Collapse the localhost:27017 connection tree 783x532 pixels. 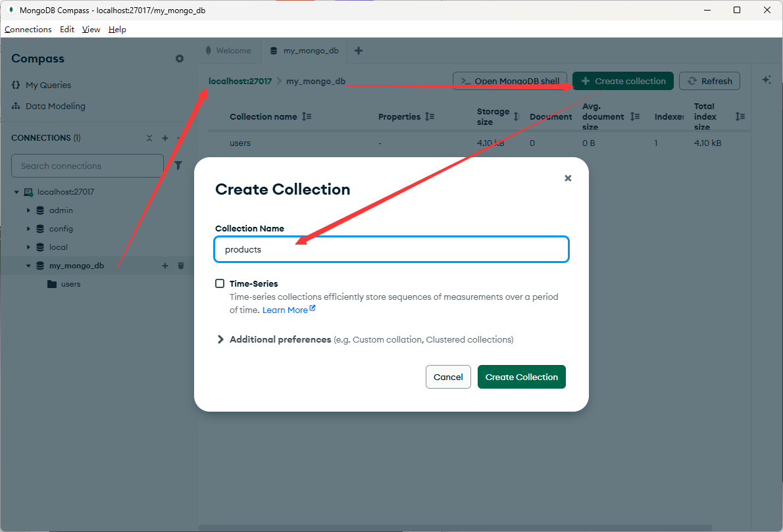[16, 191]
